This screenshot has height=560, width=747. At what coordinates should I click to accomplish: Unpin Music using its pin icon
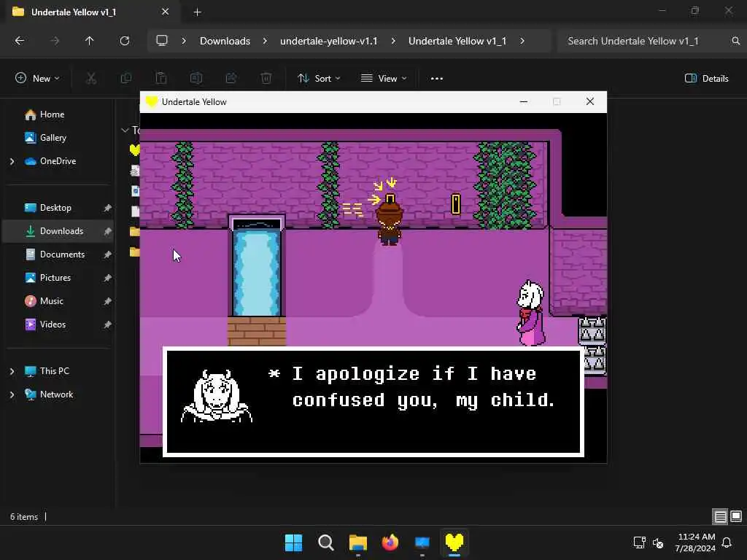pyautogui.click(x=108, y=301)
